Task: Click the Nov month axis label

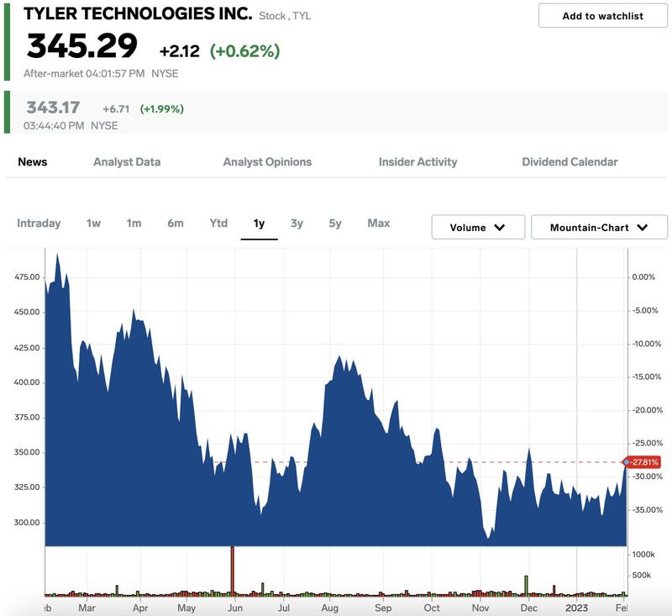Action: [480, 608]
